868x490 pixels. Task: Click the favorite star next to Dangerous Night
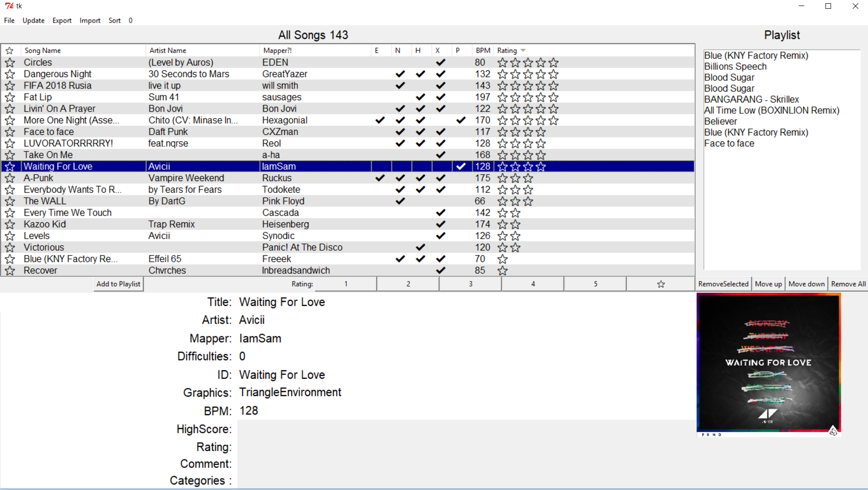point(10,74)
